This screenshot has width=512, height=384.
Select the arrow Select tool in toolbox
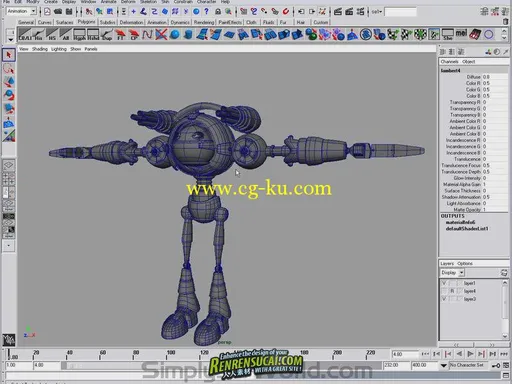(x=9, y=55)
